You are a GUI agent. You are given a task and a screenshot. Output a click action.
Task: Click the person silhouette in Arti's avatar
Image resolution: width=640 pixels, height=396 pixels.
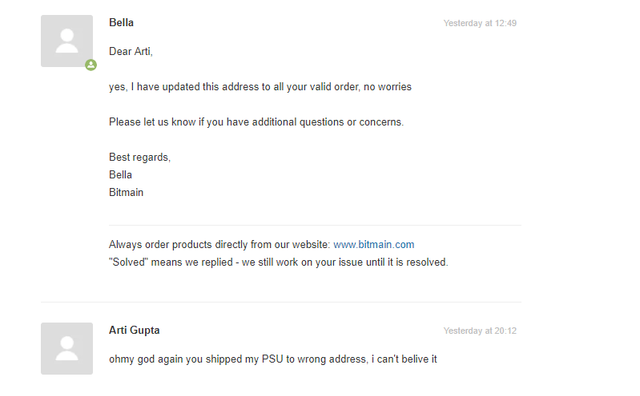[67, 348]
